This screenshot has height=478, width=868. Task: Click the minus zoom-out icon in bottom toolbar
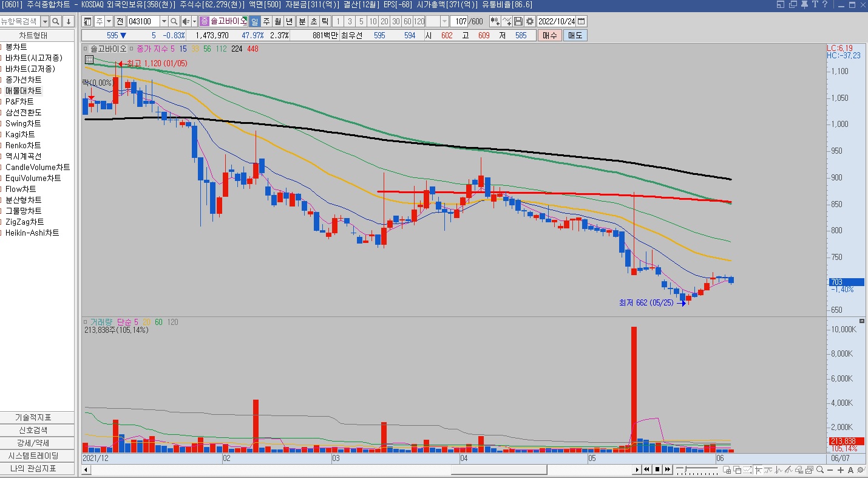point(830,469)
